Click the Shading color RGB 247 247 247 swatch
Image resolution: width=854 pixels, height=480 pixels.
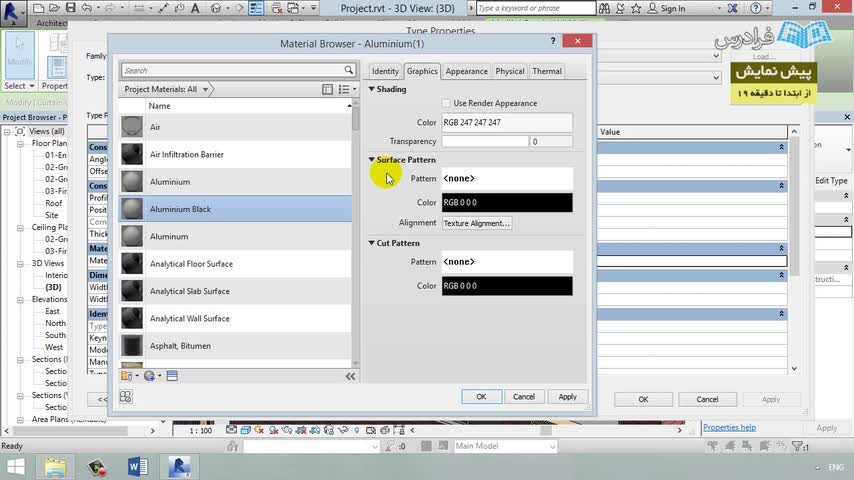[x=507, y=123]
